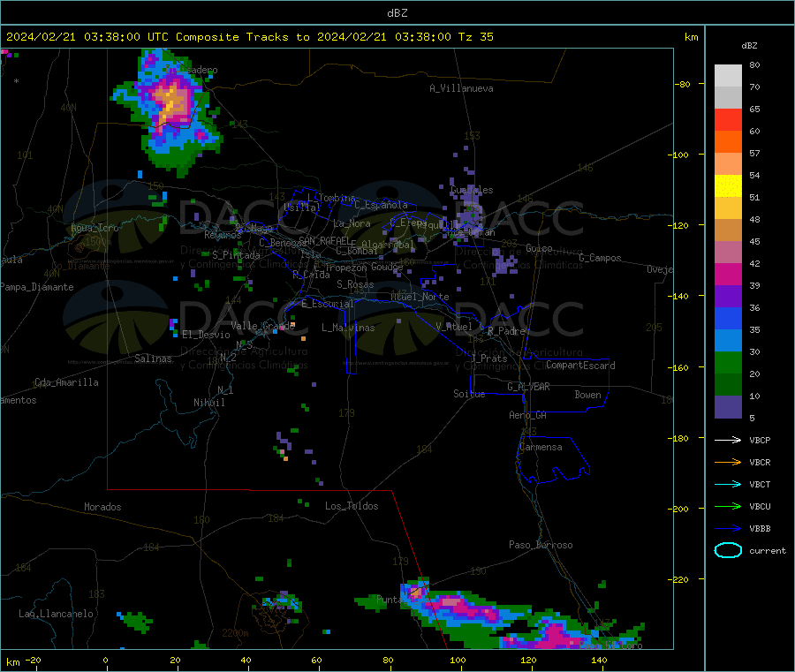Click the Valle_Grande label

(262, 326)
